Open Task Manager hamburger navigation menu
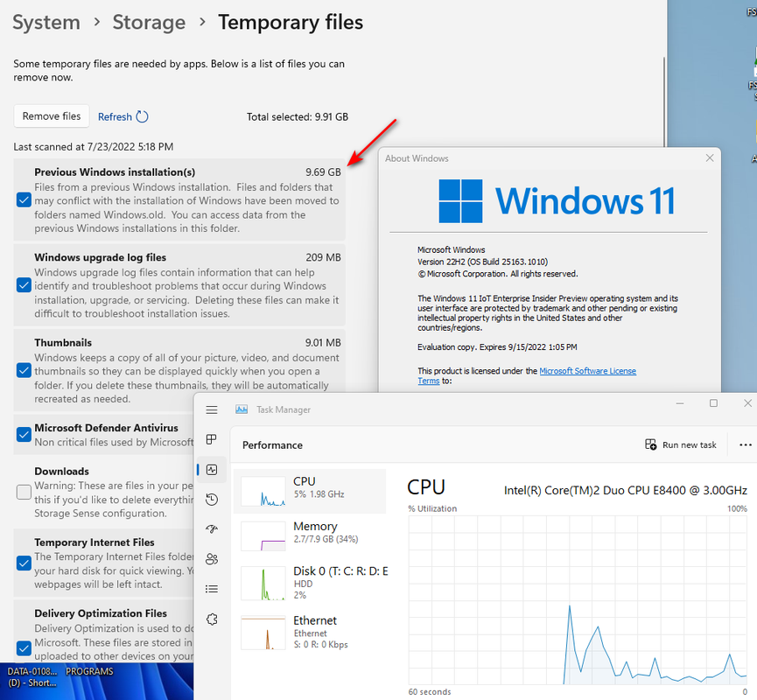The image size is (757, 700). (212, 409)
